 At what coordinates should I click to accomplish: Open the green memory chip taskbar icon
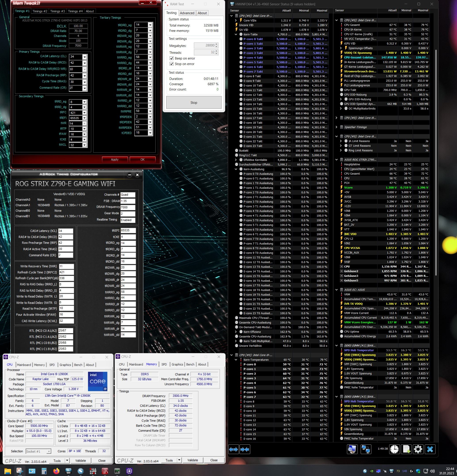click(117, 471)
